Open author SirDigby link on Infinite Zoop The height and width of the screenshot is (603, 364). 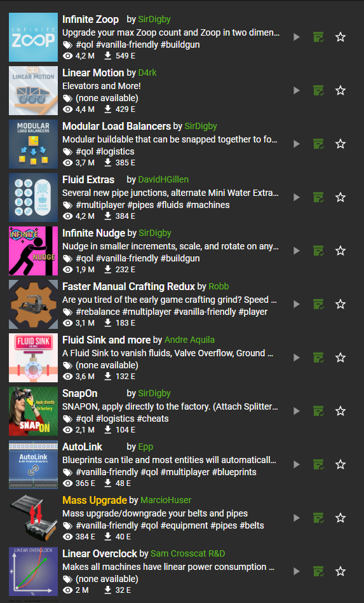click(x=154, y=19)
